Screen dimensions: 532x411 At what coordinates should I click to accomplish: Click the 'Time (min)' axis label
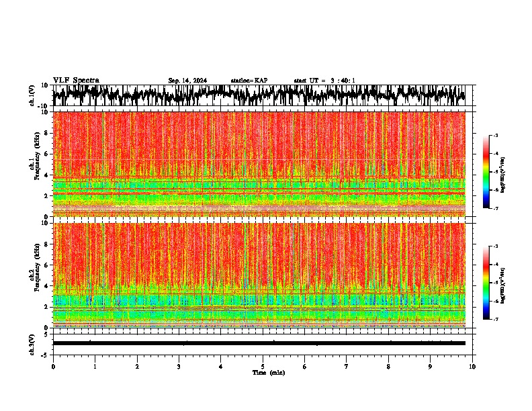tap(269, 373)
